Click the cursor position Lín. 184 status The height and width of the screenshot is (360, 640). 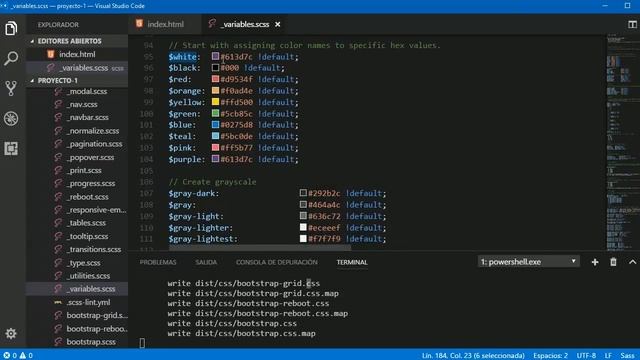point(473,356)
